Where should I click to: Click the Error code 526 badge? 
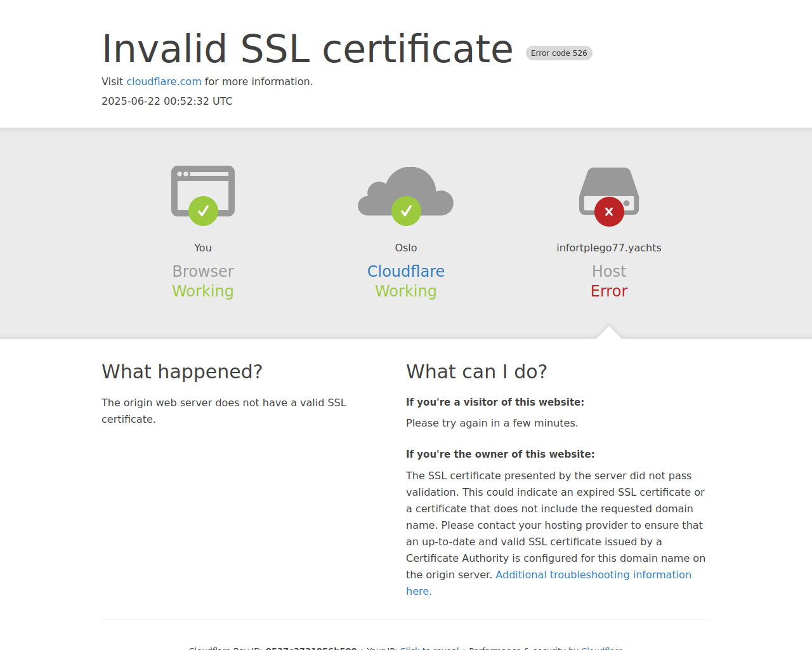click(x=559, y=53)
